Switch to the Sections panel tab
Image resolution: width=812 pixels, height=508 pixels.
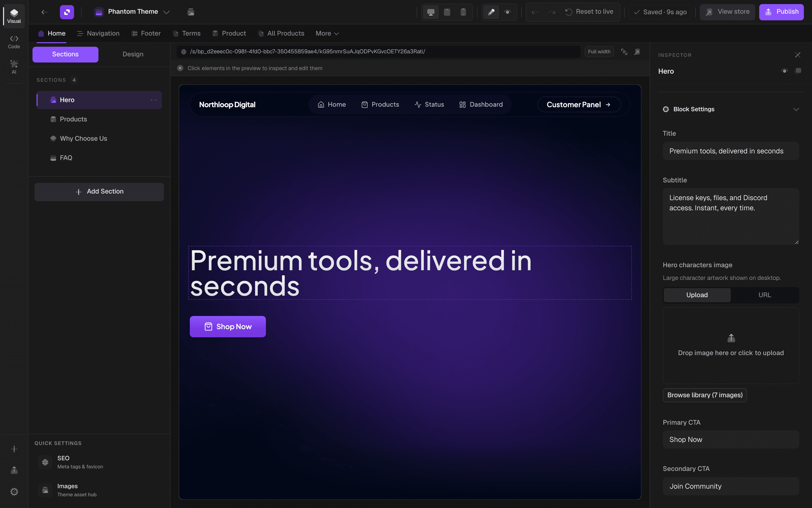coord(65,54)
